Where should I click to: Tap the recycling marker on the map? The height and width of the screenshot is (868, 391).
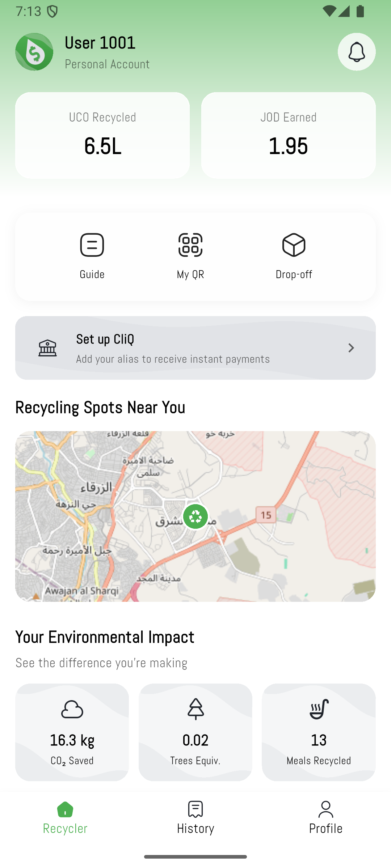tap(195, 516)
